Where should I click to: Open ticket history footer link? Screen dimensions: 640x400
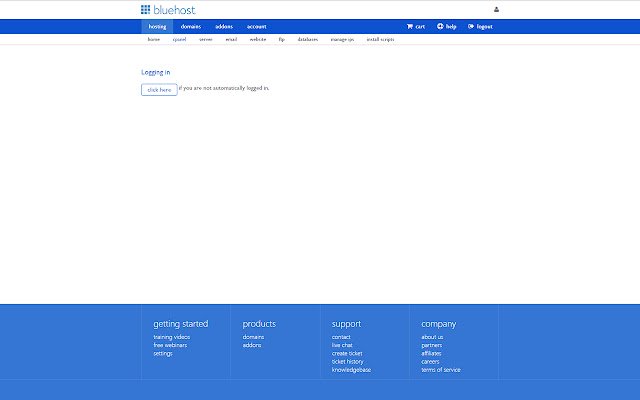coord(347,362)
